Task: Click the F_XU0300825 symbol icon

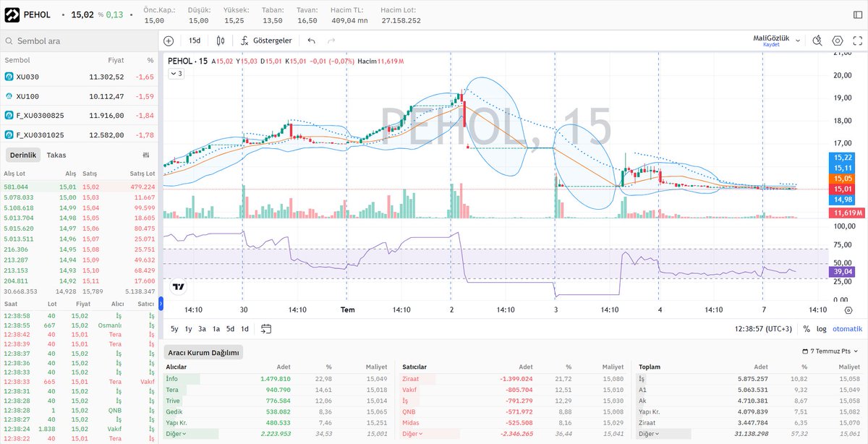Action: click(9, 115)
